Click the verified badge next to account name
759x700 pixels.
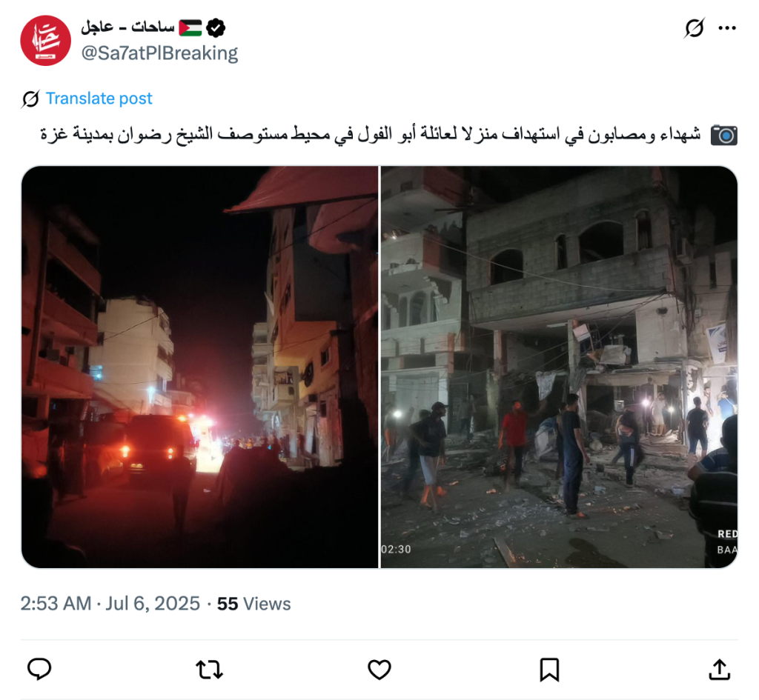tap(216, 27)
